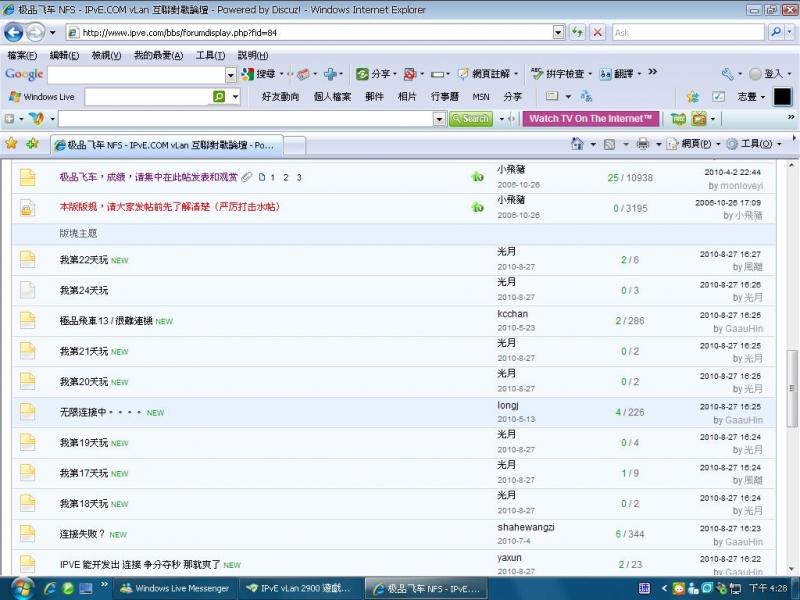Image resolution: width=800 pixels, height=600 pixels.
Task: Open the thread 我第22天玩
Action: click(83, 260)
